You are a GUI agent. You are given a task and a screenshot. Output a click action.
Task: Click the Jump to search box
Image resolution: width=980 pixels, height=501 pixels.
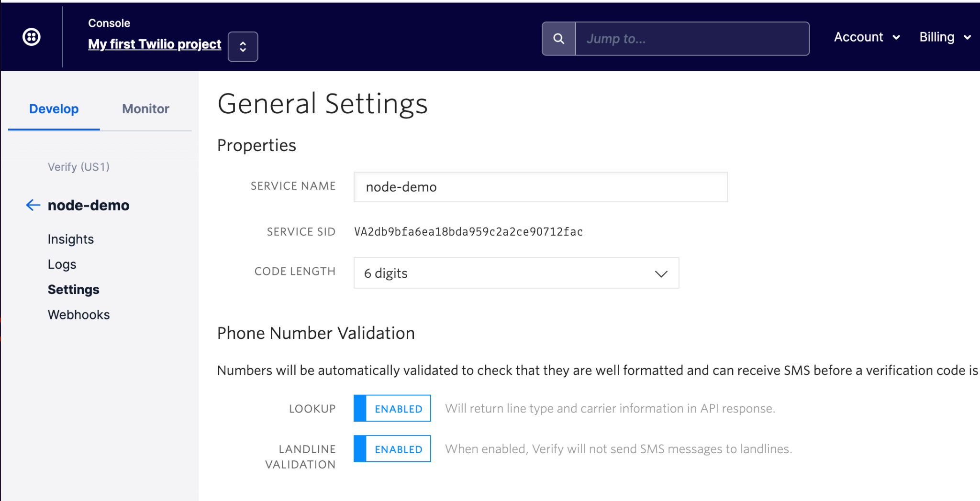pos(691,39)
